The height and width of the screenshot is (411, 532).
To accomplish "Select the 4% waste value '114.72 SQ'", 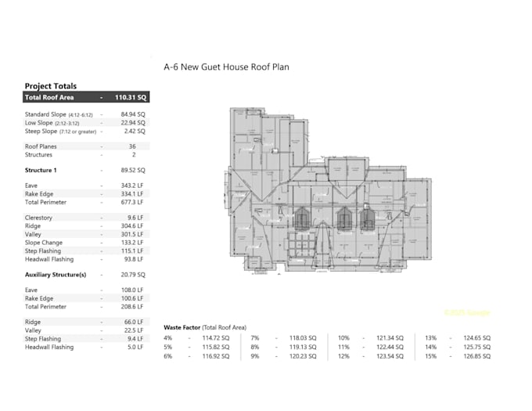I will pyautogui.click(x=216, y=338).
